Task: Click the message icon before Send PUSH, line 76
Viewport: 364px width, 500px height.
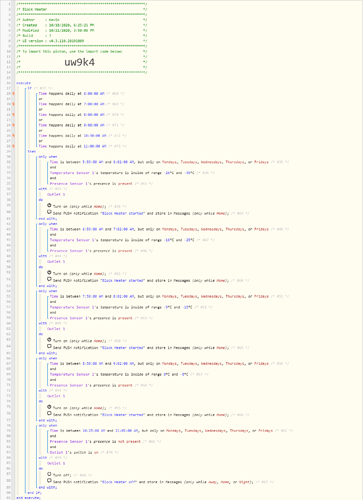Action: pos(49,414)
